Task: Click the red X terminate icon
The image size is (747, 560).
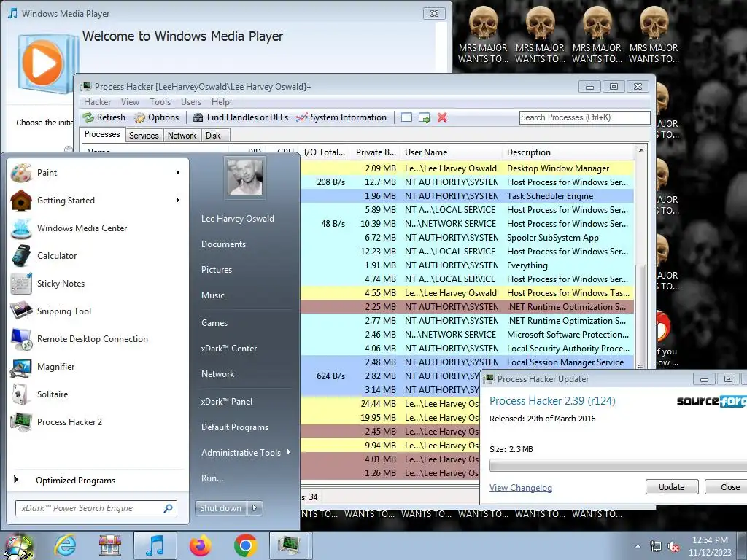Action: 442,117
